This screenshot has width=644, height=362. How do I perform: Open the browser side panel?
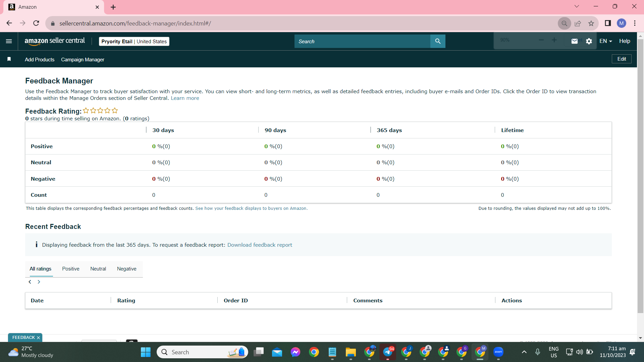(x=608, y=23)
